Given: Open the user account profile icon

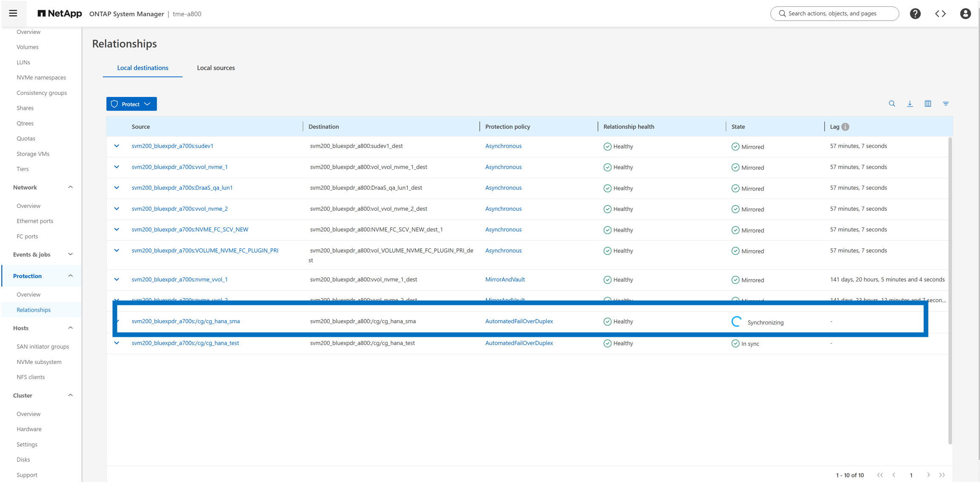Looking at the screenshot, I should pos(965,14).
